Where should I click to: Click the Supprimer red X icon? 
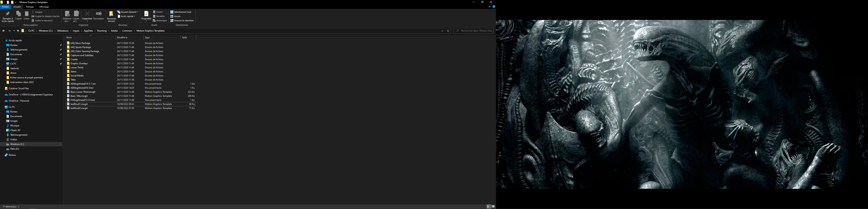pos(87,14)
